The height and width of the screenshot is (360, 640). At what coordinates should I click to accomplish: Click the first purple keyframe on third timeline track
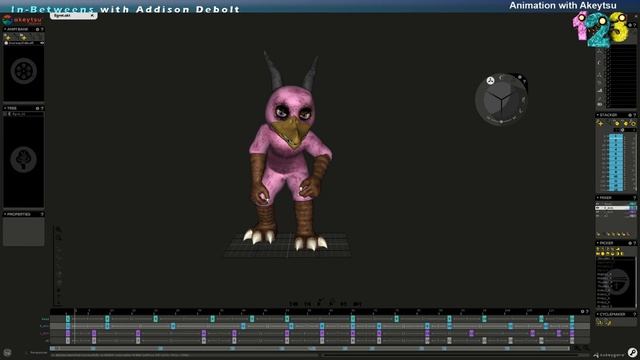click(x=68, y=333)
